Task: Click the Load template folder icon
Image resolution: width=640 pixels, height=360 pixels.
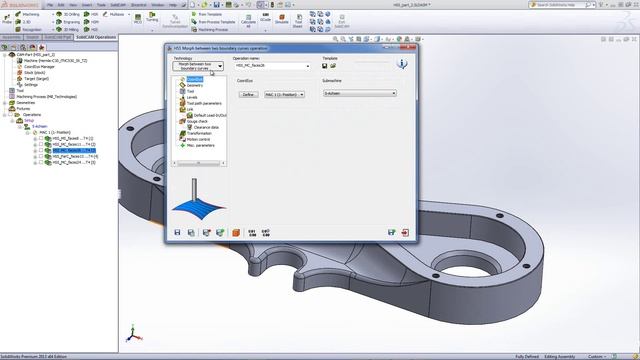Action: (333, 66)
